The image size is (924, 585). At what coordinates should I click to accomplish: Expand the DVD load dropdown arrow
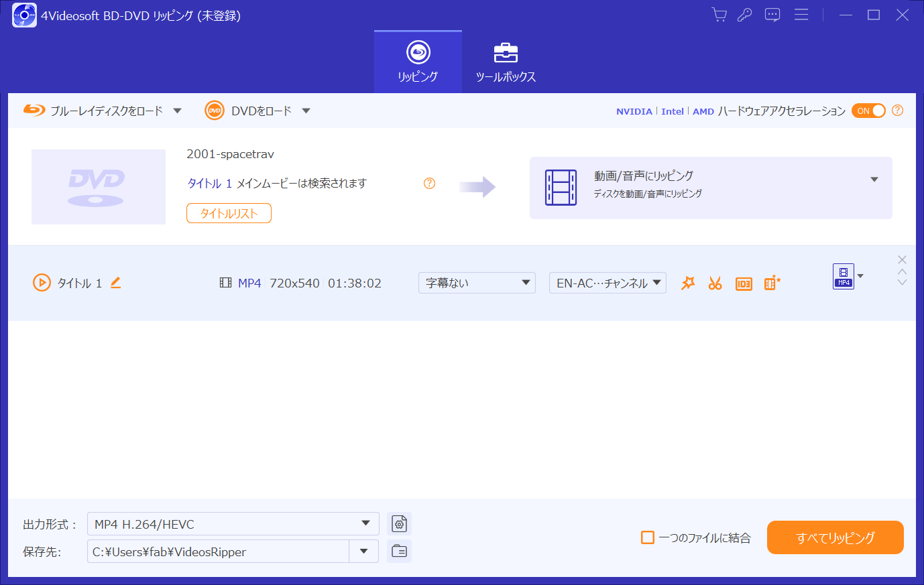pyautogui.click(x=306, y=111)
